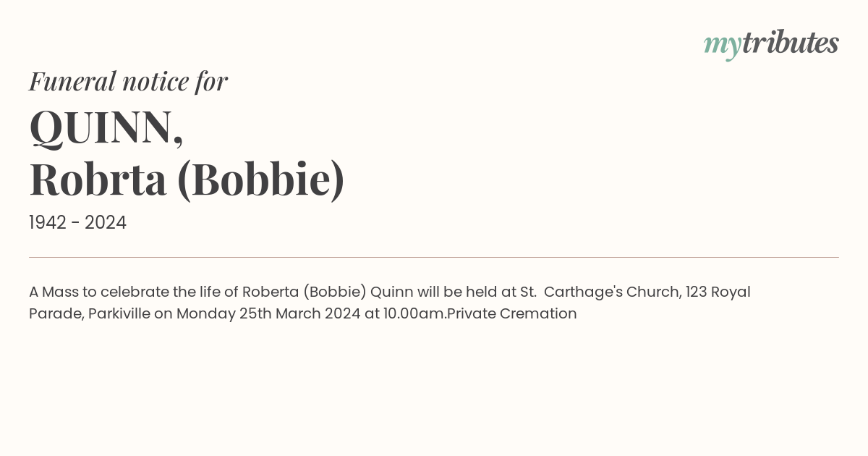
Task: Click "will be held at St." text
Action: tap(477, 292)
